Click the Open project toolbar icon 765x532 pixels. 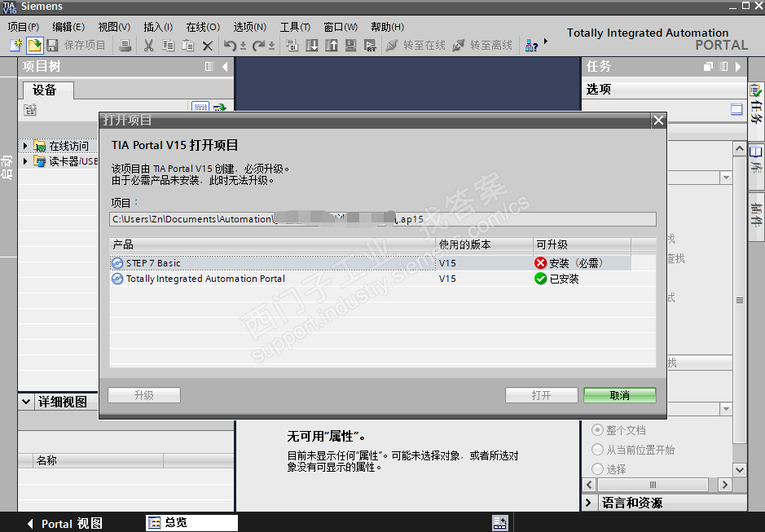[x=34, y=46]
